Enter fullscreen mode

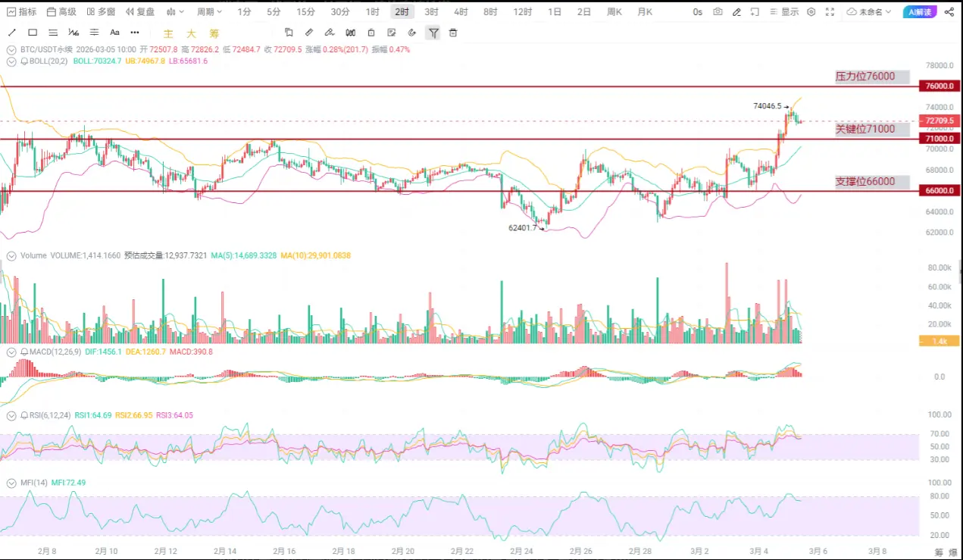[x=830, y=12]
